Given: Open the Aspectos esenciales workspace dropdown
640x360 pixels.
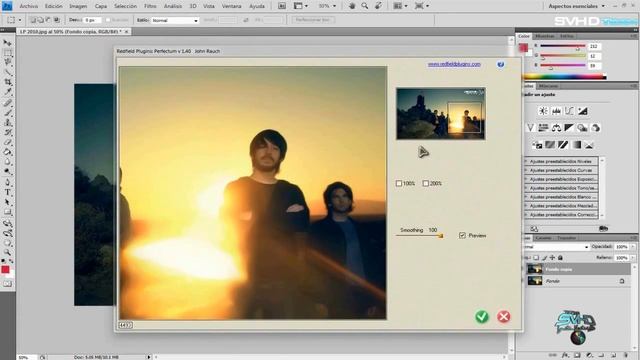Looking at the screenshot, I should coord(576,6).
